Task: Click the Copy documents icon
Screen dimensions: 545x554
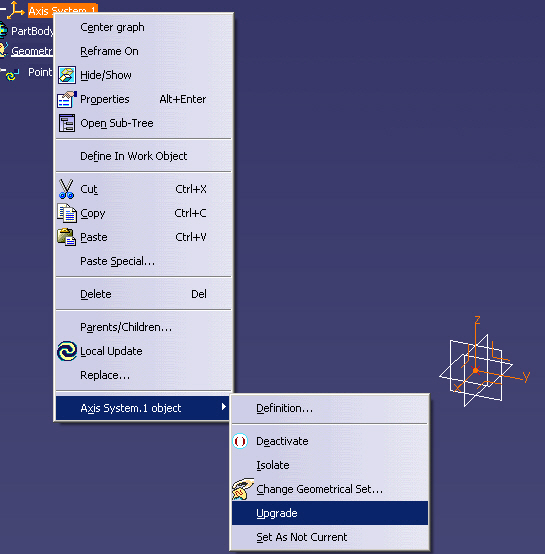Action: (x=67, y=213)
